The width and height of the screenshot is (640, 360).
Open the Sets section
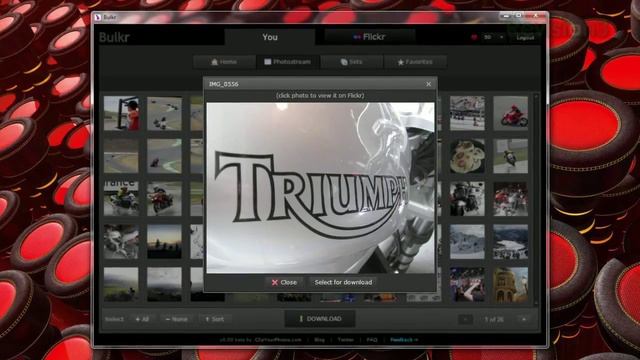[x=351, y=62]
